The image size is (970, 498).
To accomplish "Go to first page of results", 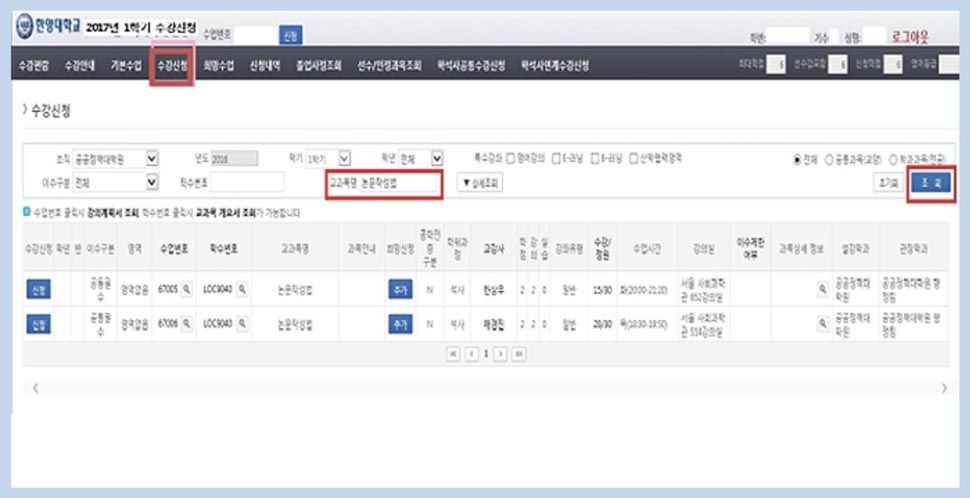I will (453, 354).
